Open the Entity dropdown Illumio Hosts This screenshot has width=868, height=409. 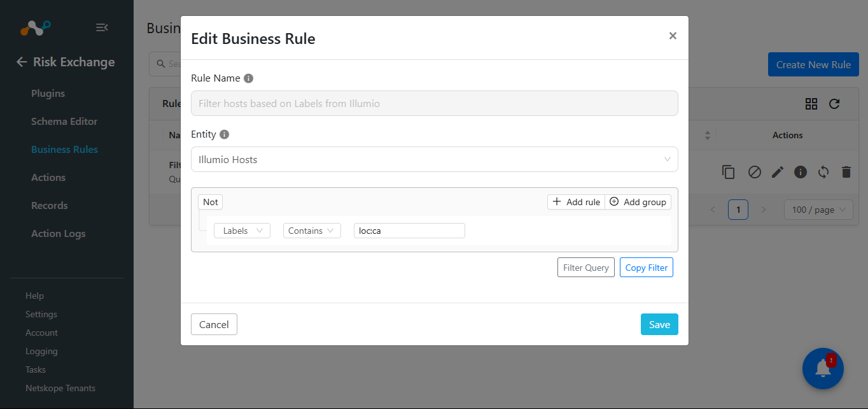(x=435, y=159)
